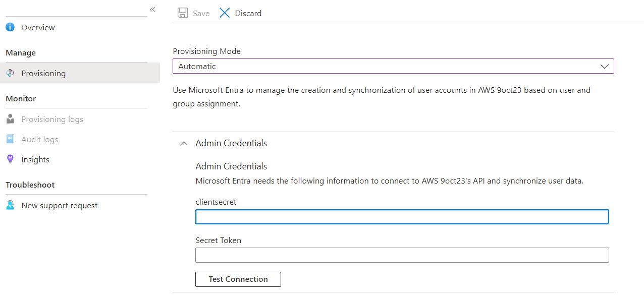Collapse the Admin Credentials section chevron
The width and height of the screenshot is (644, 302).
(184, 143)
